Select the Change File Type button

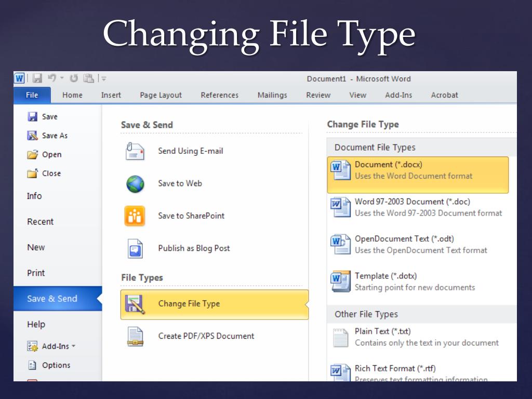[x=215, y=304]
